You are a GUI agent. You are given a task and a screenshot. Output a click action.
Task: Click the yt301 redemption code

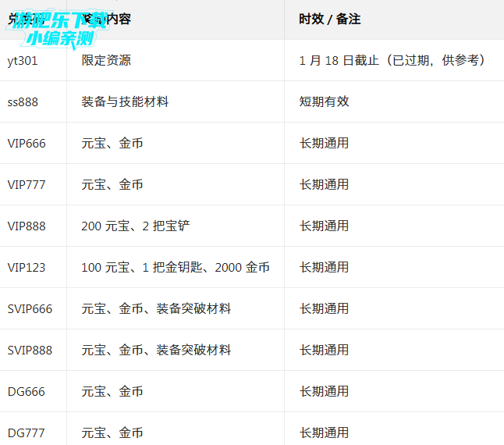point(23,60)
